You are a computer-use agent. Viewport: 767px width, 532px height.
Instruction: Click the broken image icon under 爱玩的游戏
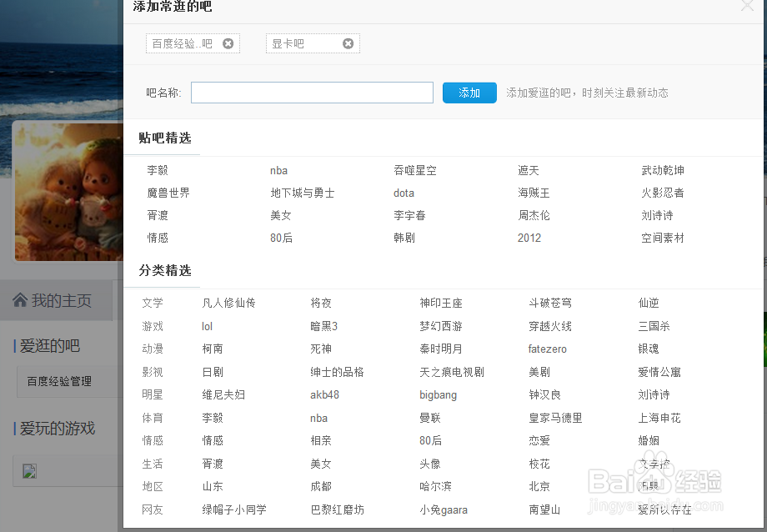pyautogui.click(x=29, y=471)
